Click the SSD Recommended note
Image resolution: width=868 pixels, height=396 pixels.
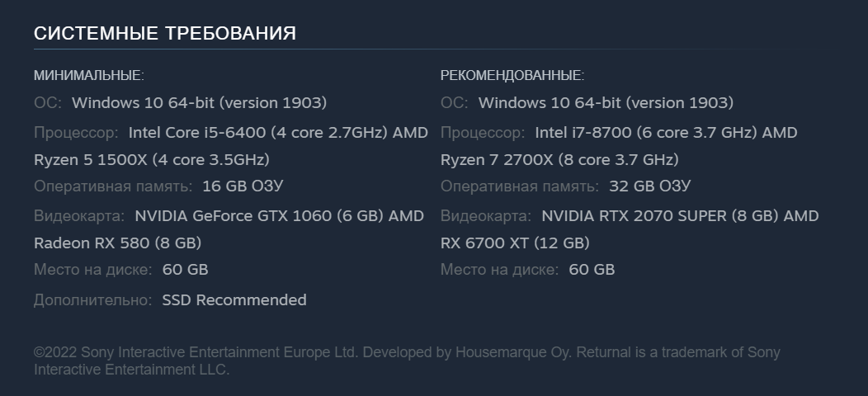pos(234,300)
